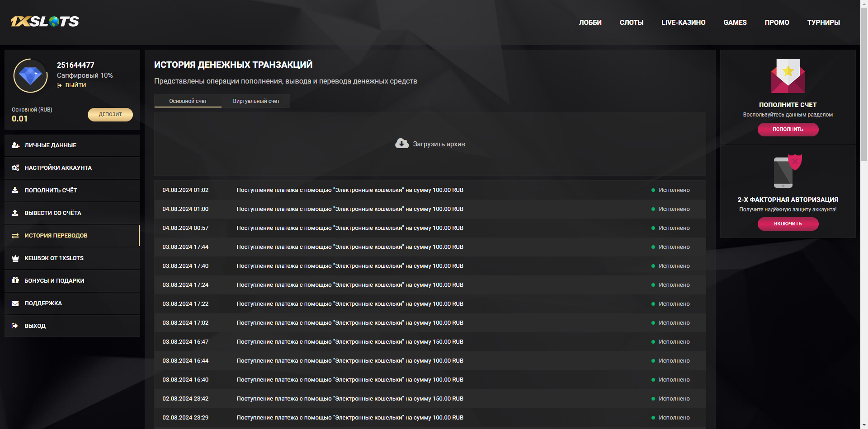
Task: Click the account settings gears icon
Action: (x=15, y=168)
